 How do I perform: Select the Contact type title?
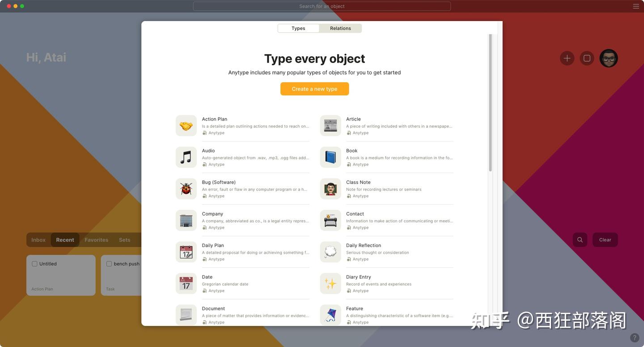355,214
